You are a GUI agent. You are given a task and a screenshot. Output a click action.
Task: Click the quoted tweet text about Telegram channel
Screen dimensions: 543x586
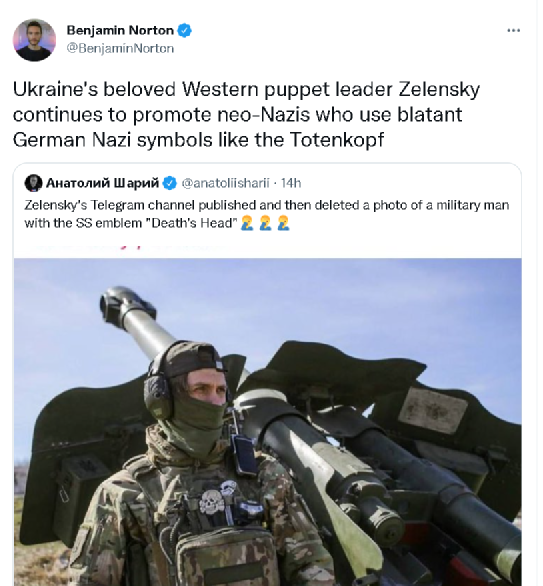click(x=266, y=214)
